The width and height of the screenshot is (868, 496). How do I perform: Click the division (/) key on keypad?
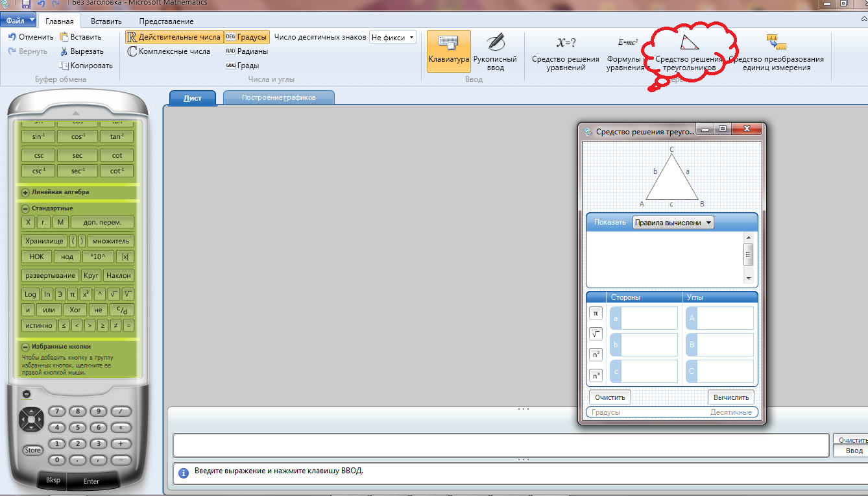point(121,412)
